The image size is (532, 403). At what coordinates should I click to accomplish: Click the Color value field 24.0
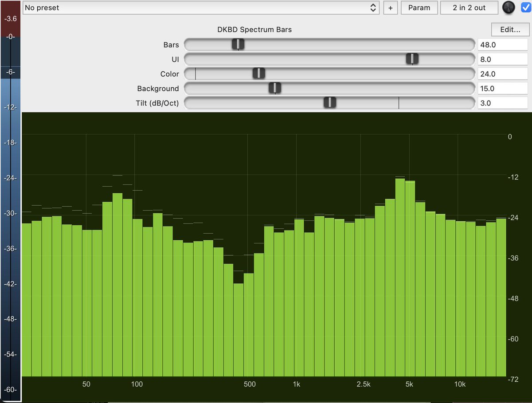click(503, 74)
